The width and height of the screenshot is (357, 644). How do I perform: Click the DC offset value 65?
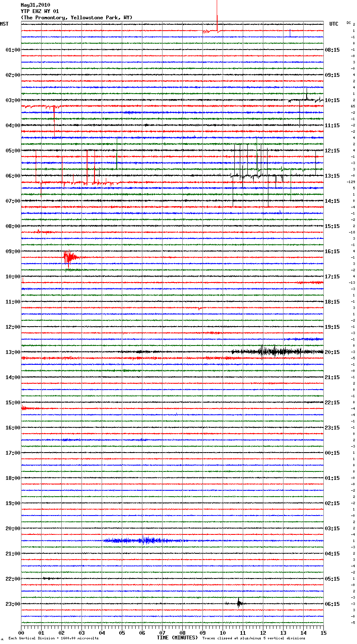[x=353, y=106]
